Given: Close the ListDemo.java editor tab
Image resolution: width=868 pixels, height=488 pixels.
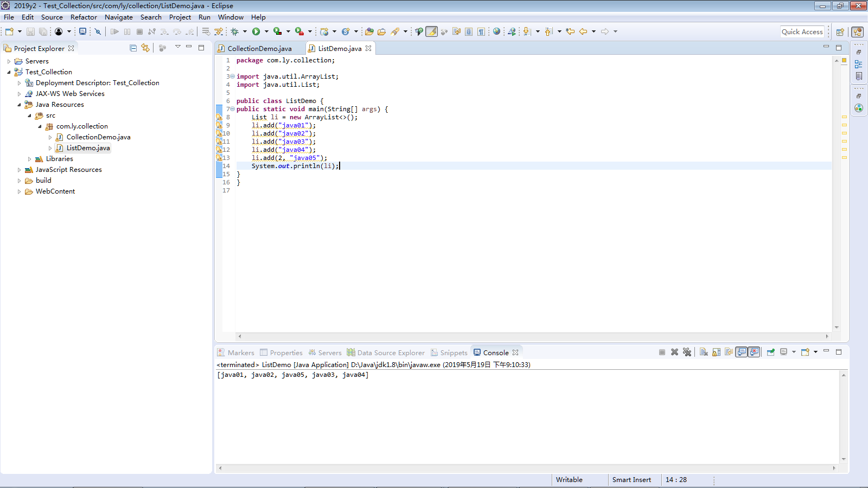Looking at the screenshot, I should coord(368,48).
